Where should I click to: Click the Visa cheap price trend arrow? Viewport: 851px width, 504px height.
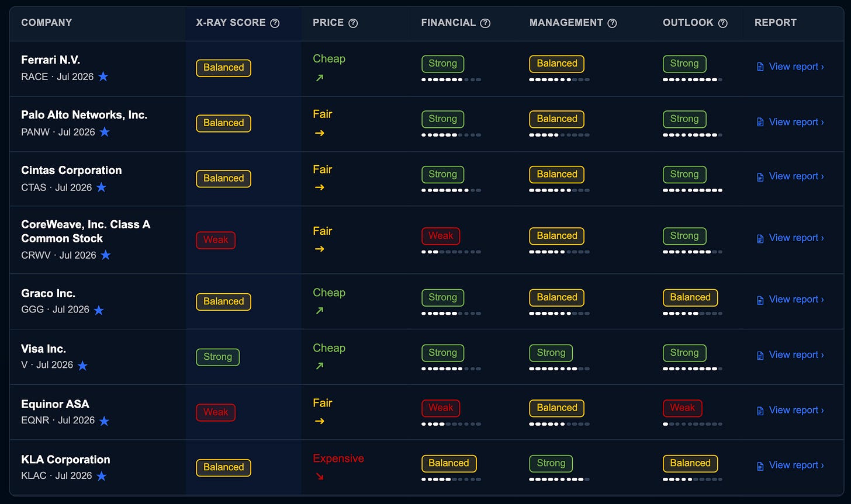coord(319,366)
